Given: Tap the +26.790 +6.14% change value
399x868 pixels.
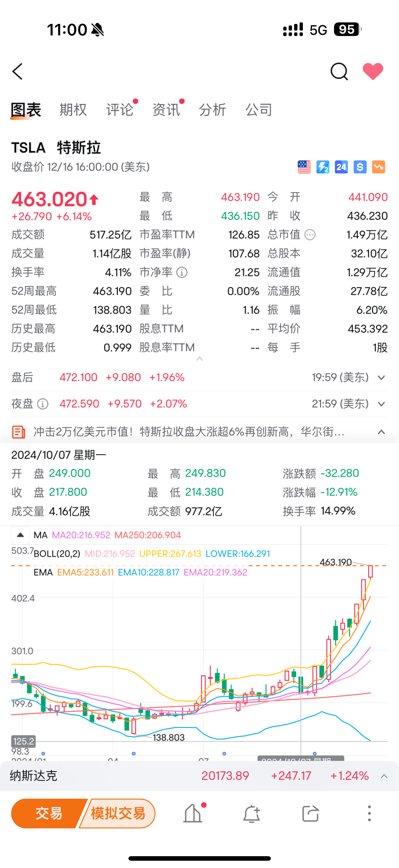Looking at the screenshot, I should tap(51, 216).
